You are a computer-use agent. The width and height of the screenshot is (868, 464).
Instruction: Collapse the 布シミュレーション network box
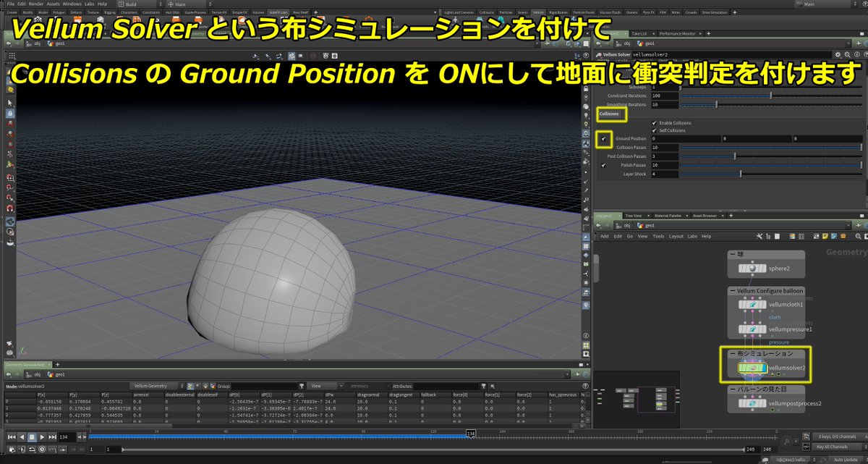click(732, 353)
